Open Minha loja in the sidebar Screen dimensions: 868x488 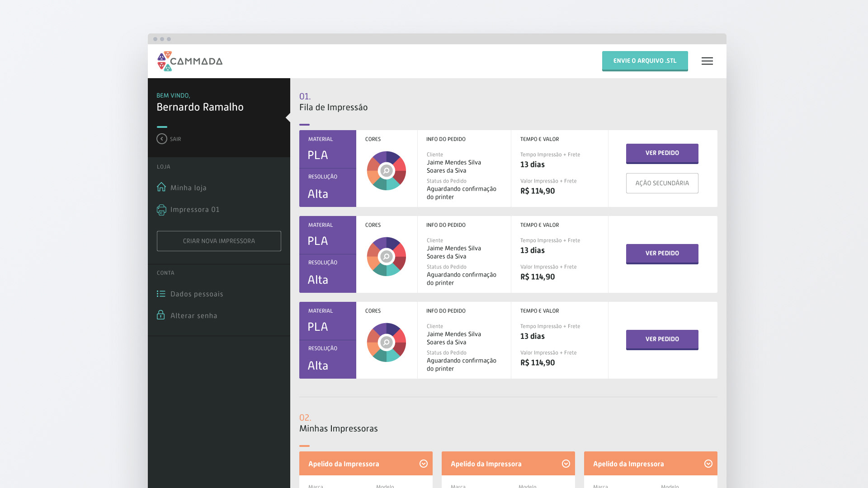[189, 188]
